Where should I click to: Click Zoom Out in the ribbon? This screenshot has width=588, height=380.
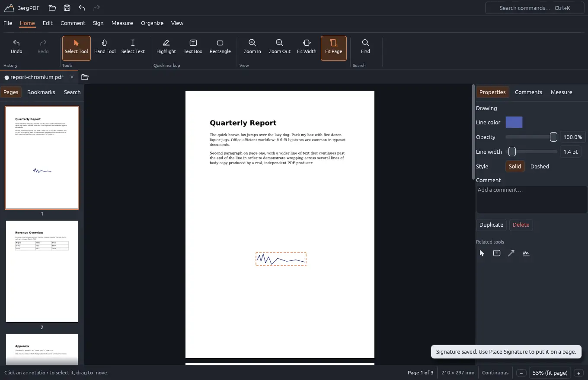coord(280,48)
